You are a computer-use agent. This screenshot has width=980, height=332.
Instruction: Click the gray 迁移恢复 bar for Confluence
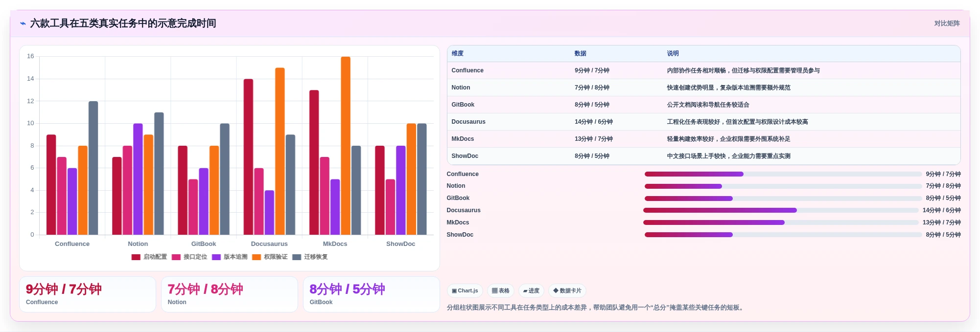pyautogui.click(x=93, y=168)
